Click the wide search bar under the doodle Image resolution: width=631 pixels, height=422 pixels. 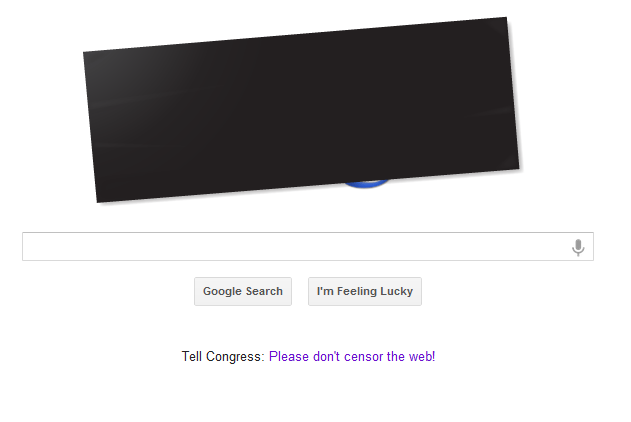tap(308, 246)
